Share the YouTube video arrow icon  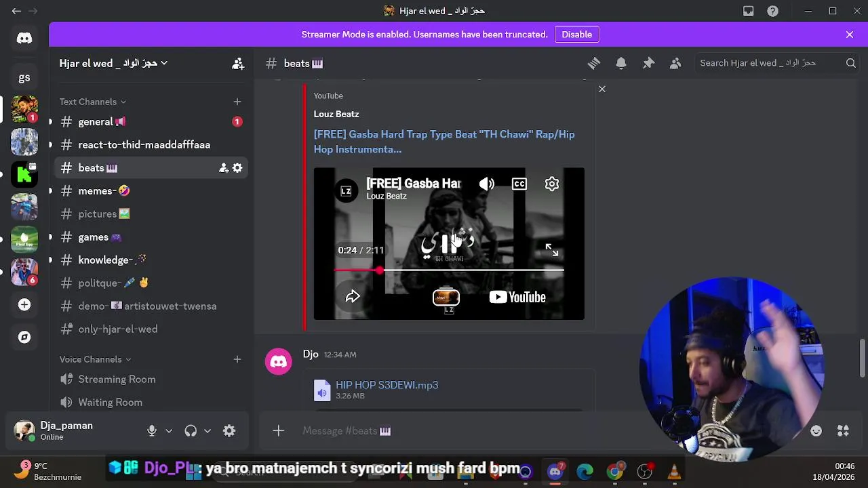(x=353, y=297)
